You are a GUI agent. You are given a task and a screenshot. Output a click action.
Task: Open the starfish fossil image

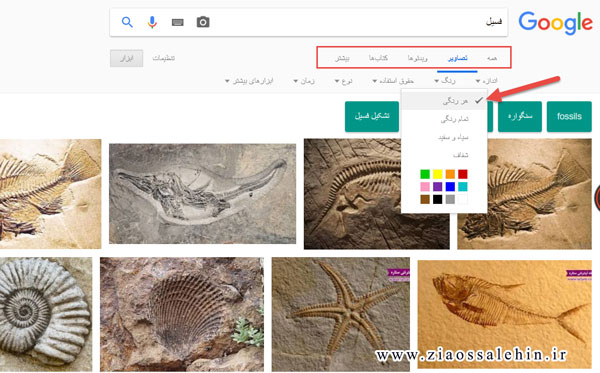(341, 314)
